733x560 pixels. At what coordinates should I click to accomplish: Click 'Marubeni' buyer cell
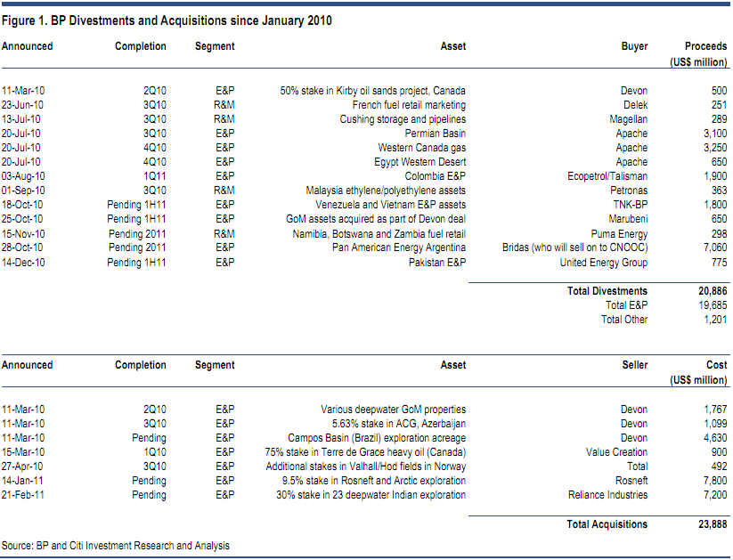tap(628, 219)
